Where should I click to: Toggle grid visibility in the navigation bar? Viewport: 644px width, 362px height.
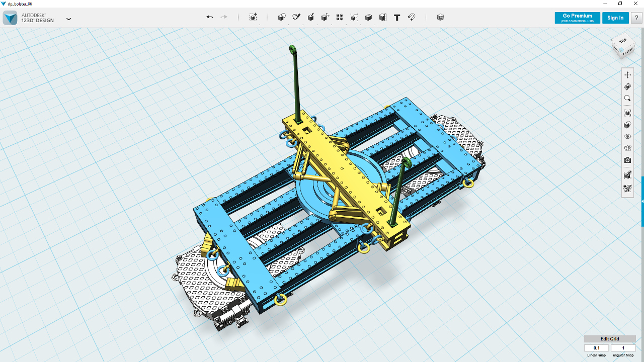627,148
